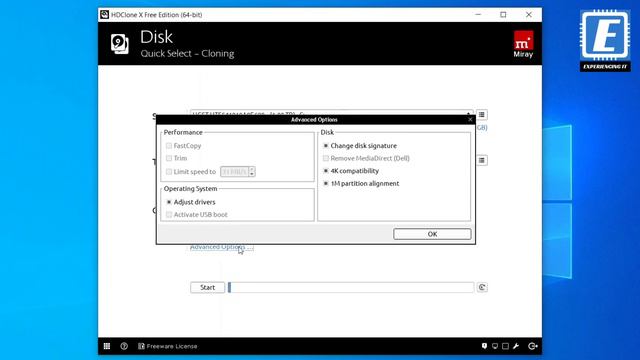Click the icon right of progress bar
The image size is (640, 360).
click(482, 287)
